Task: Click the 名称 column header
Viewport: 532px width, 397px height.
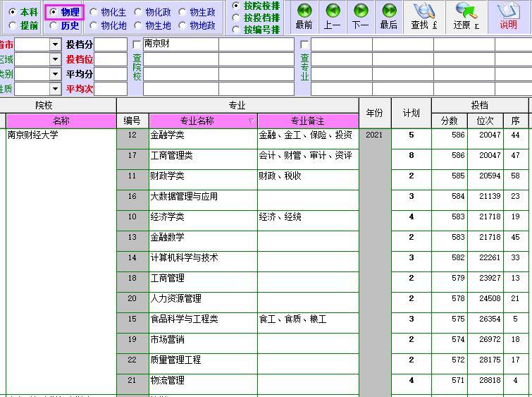Action: 61,121
